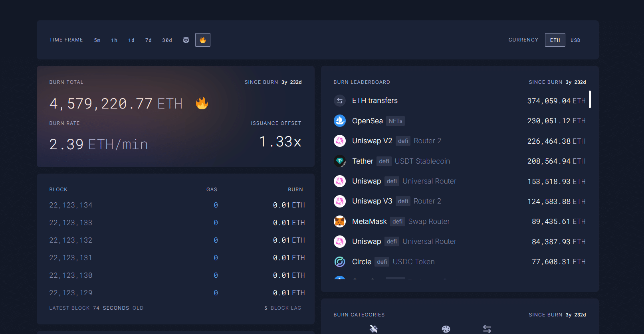The width and height of the screenshot is (644, 334).
Task: Select the 1h time frame
Action: [114, 40]
